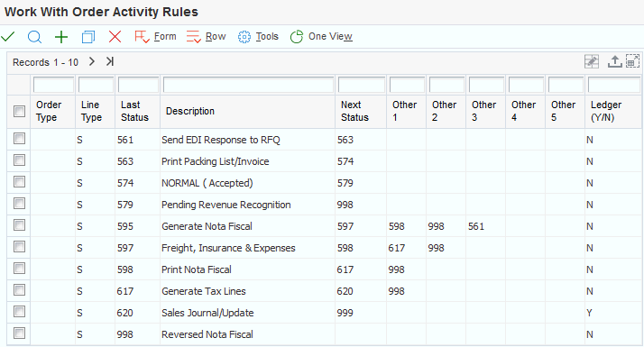Image resolution: width=644 pixels, height=347 pixels.
Task: Check the Sales Journal/Update row
Action: [x=19, y=311]
